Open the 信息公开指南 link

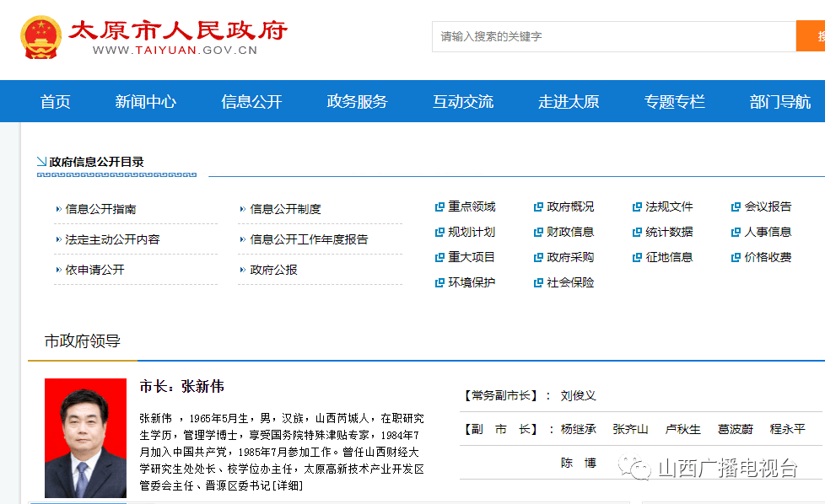[x=100, y=209]
